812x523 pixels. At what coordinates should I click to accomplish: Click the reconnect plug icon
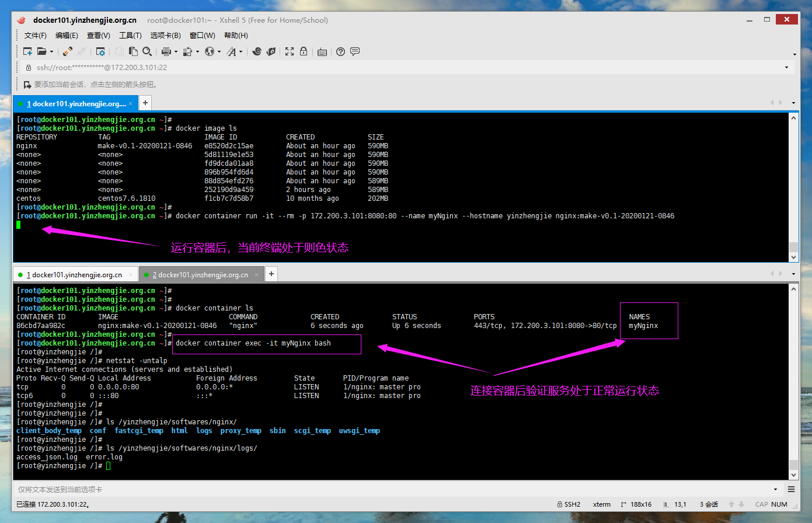pos(68,51)
